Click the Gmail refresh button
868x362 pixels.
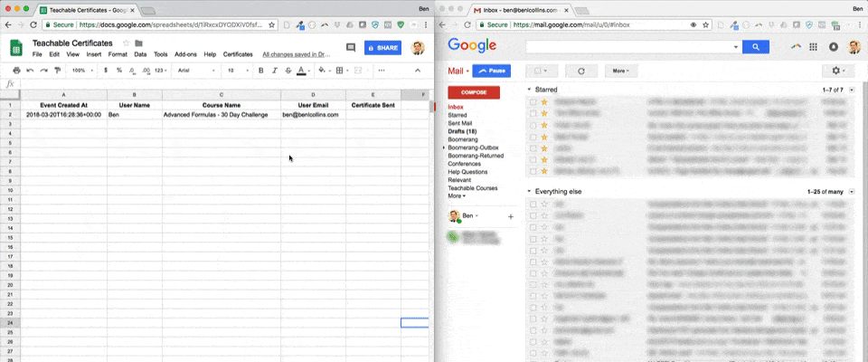581,71
